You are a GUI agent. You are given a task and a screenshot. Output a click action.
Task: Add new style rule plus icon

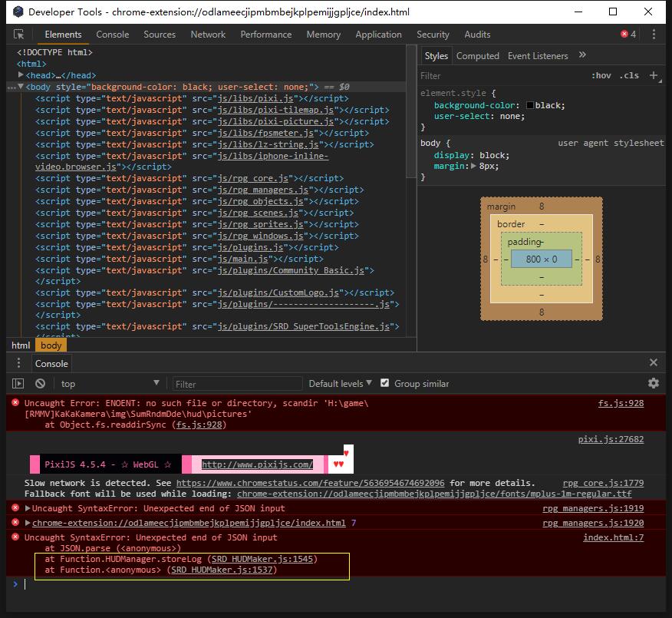pyautogui.click(x=654, y=75)
